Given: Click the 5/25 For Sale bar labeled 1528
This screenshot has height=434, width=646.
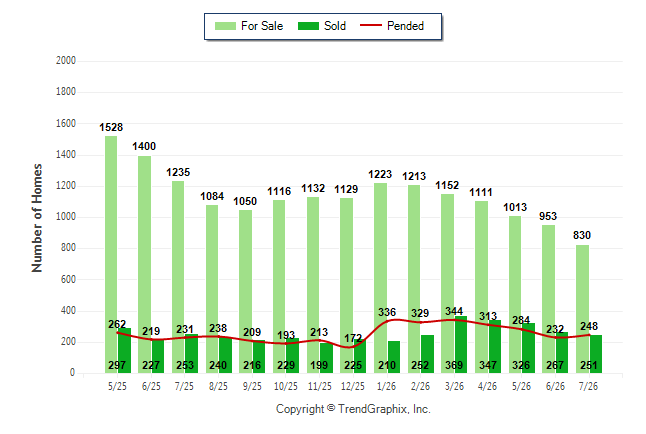Looking at the screenshot, I should 111,255.
